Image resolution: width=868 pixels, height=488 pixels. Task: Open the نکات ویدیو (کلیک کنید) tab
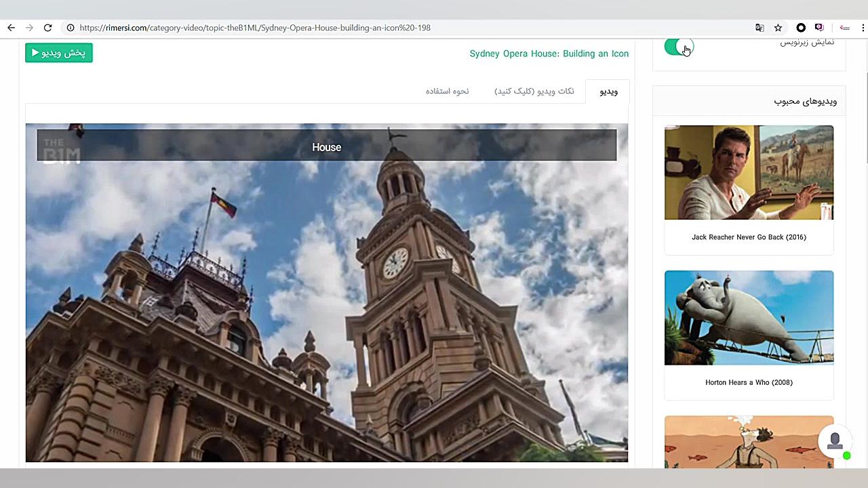pos(534,91)
